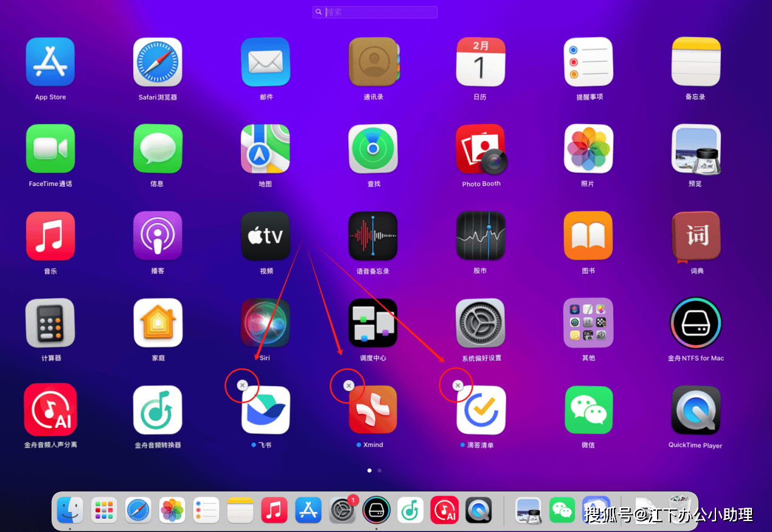Open App Store from the Dock
The image size is (772, 532).
[x=308, y=510]
